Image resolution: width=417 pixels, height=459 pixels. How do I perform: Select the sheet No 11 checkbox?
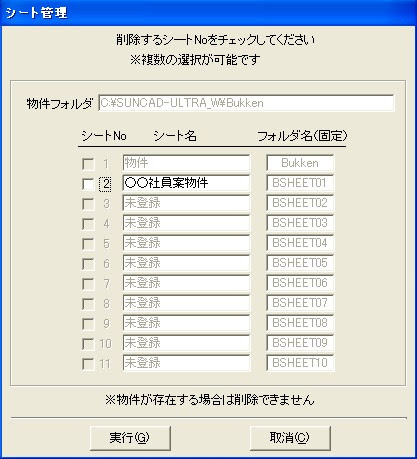(x=88, y=364)
